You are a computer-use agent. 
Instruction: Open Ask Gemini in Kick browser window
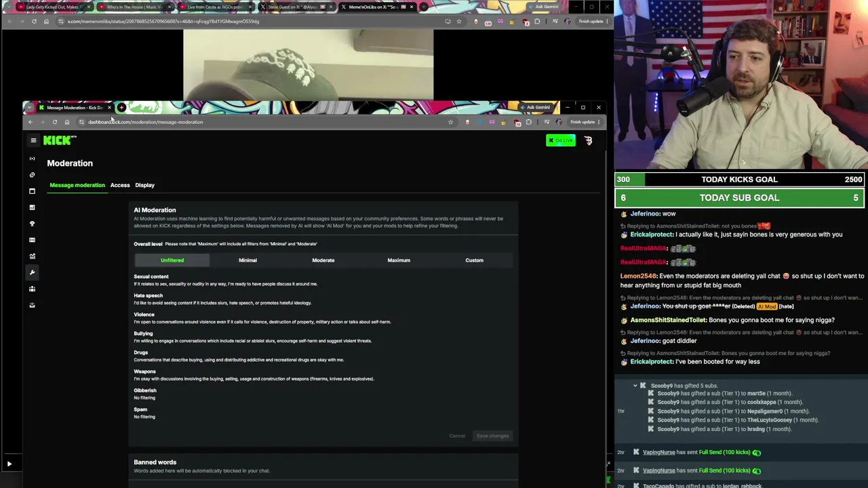(535, 107)
